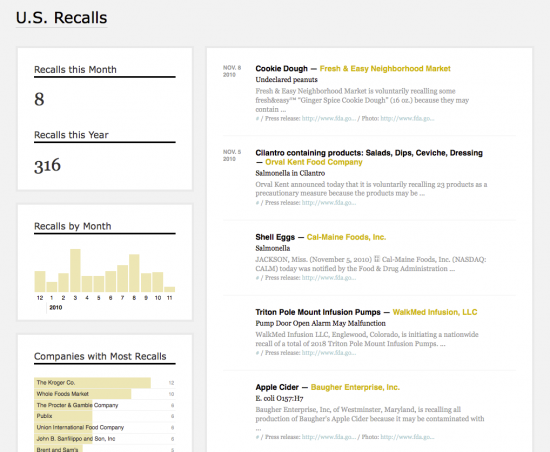This screenshot has width=550, height=452.
Task: Open the Cilantro products press release link
Action: tap(329, 203)
